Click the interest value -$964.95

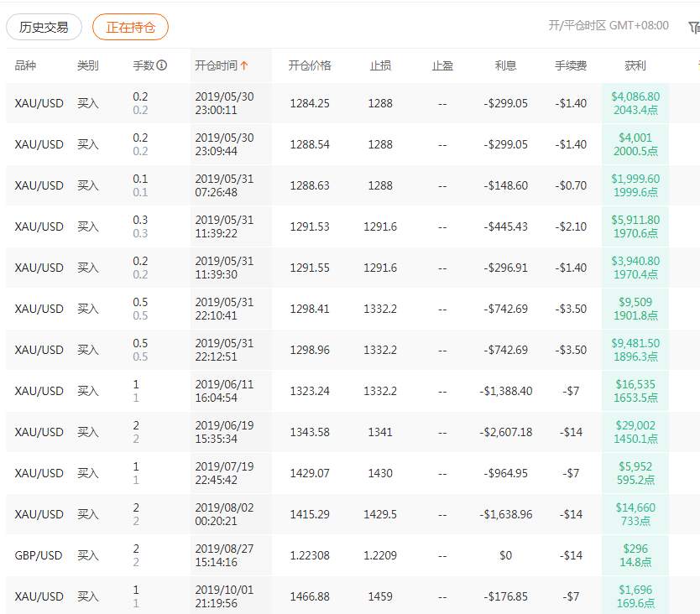[x=506, y=473]
